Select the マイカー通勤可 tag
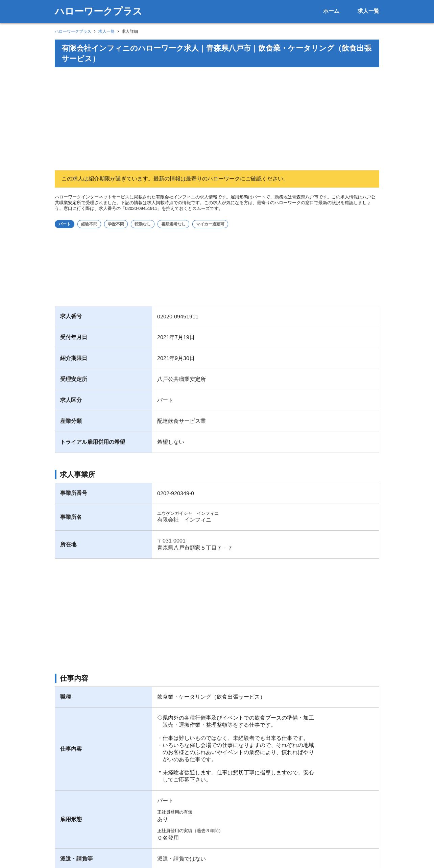The image size is (434, 868). coord(210,224)
